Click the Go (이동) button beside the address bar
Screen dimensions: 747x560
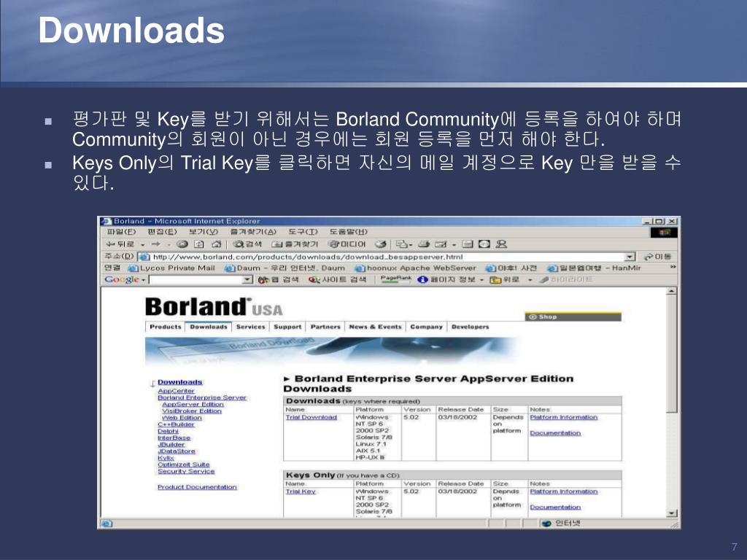coord(657,257)
